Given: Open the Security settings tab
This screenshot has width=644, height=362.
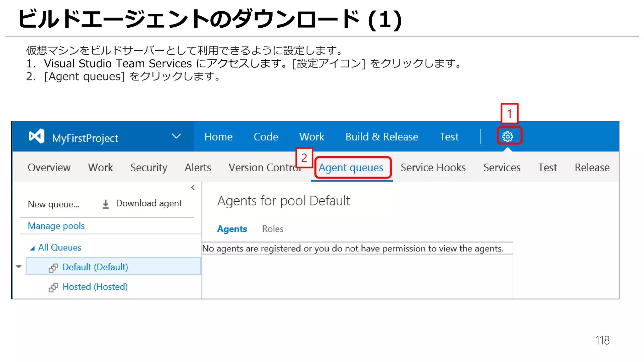Looking at the screenshot, I should pos(149,167).
